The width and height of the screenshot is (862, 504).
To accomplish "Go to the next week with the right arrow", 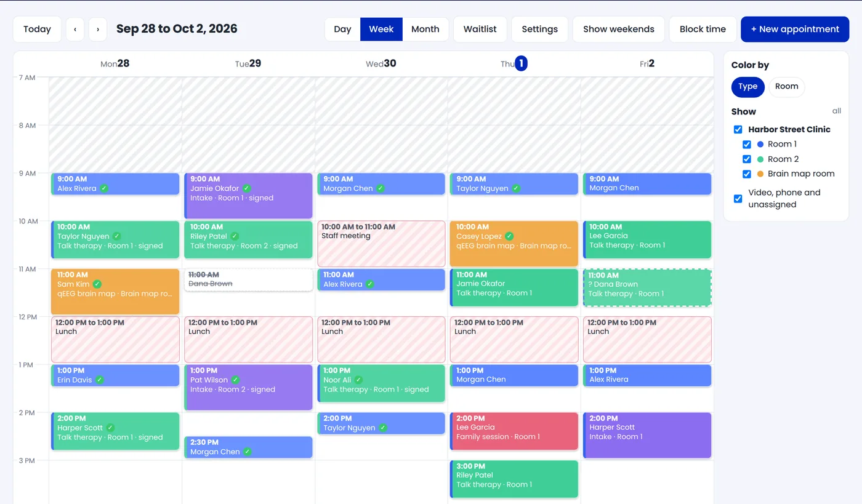I will (98, 29).
